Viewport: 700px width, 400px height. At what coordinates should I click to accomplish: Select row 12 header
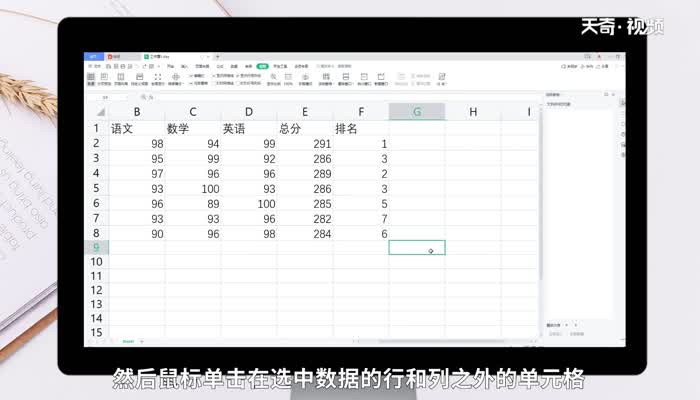[96, 290]
